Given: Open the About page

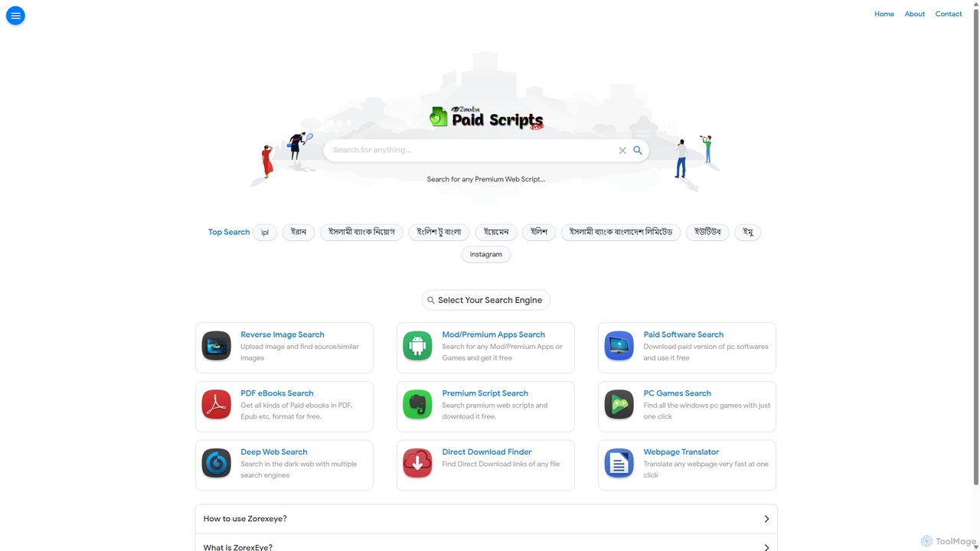Looking at the screenshot, I should coord(915,14).
